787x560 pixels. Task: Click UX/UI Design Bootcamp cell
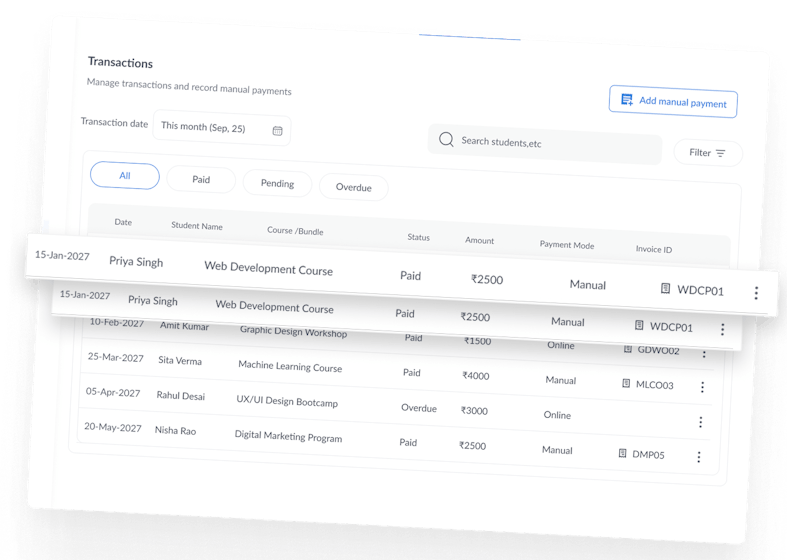pos(287,401)
